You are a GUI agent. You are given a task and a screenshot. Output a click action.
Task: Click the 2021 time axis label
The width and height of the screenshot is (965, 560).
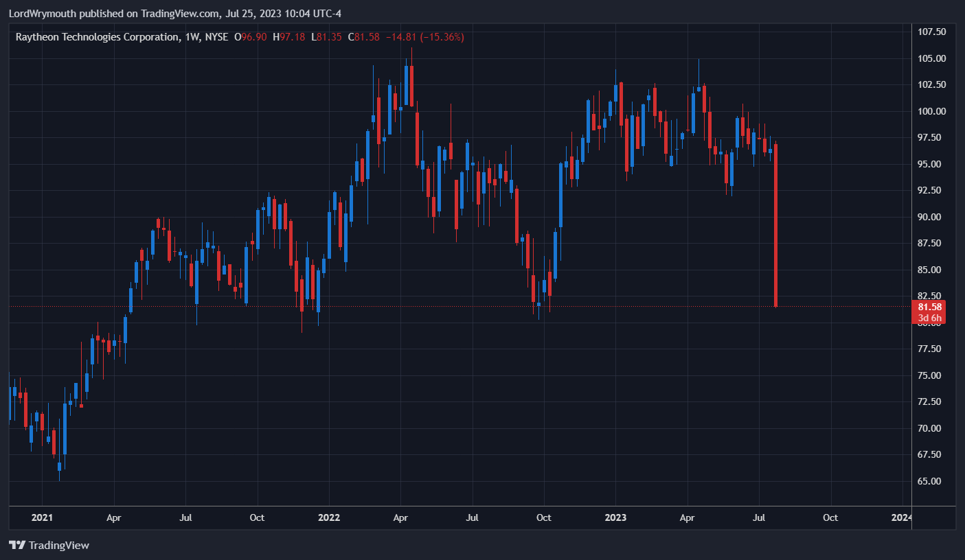coord(42,517)
